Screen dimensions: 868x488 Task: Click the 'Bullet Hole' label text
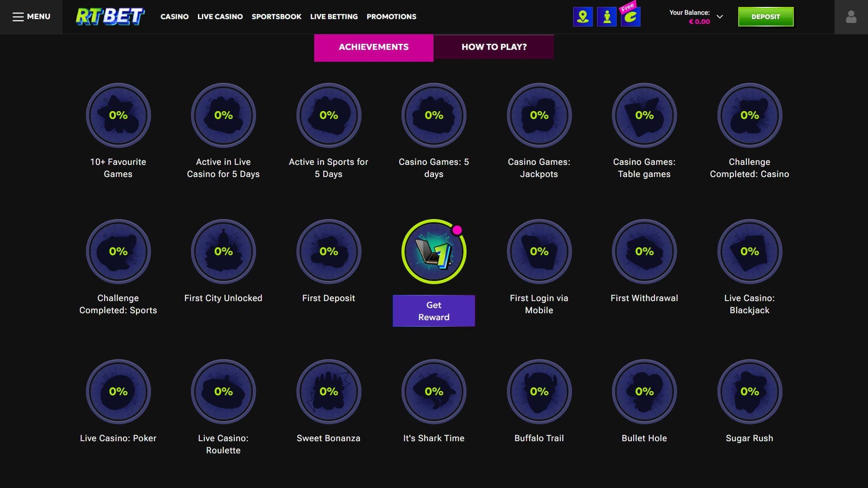tap(644, 438)
